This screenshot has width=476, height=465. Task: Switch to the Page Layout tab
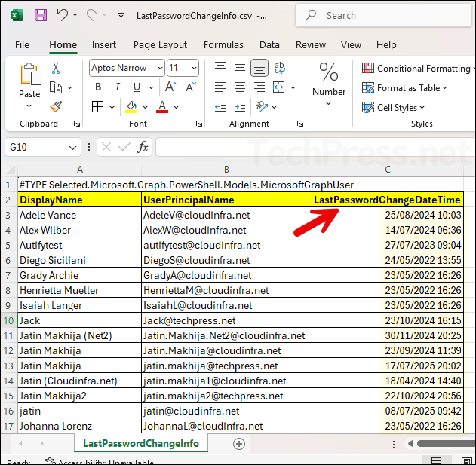(x=160, y=45)
